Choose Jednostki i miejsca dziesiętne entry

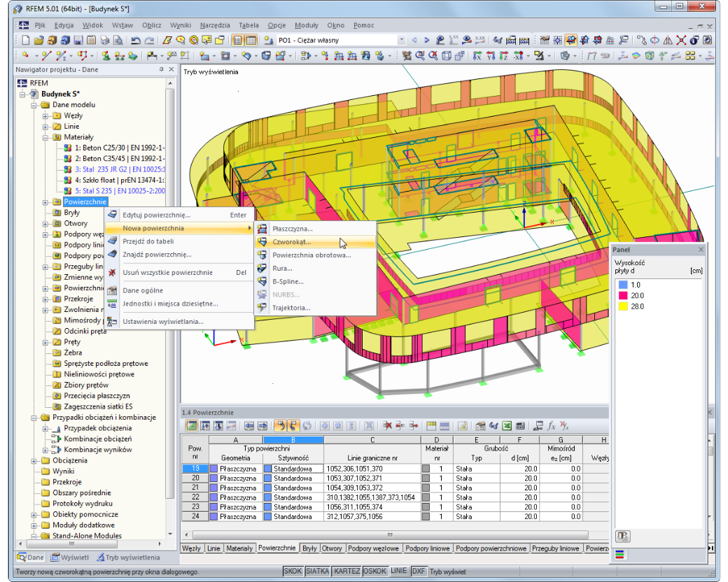coord(180,304)
